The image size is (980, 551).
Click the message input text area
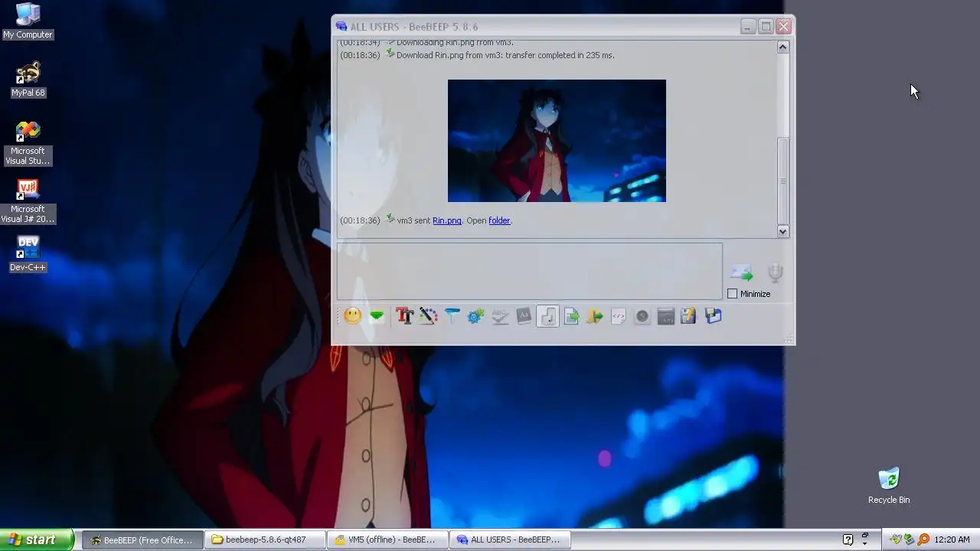(x=529, y=271)
